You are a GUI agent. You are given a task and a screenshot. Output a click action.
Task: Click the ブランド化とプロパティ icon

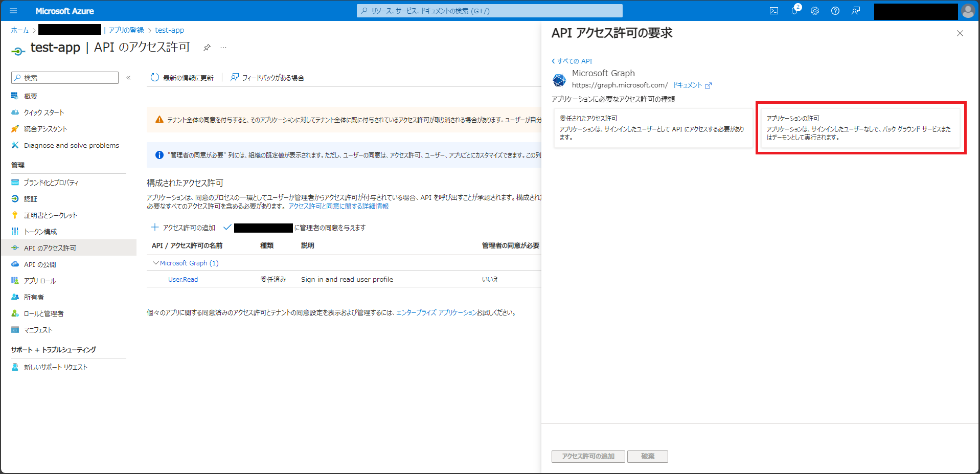[15, 182]
